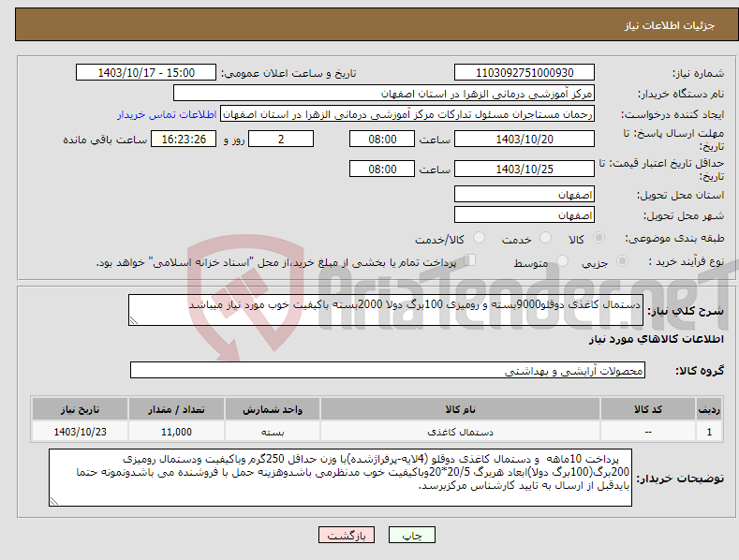Image resolution: width=739 pixels, height=560 pixels.
Task: Click announcement date field 1403/10/17 - 15:00
Action: point(145,73)
